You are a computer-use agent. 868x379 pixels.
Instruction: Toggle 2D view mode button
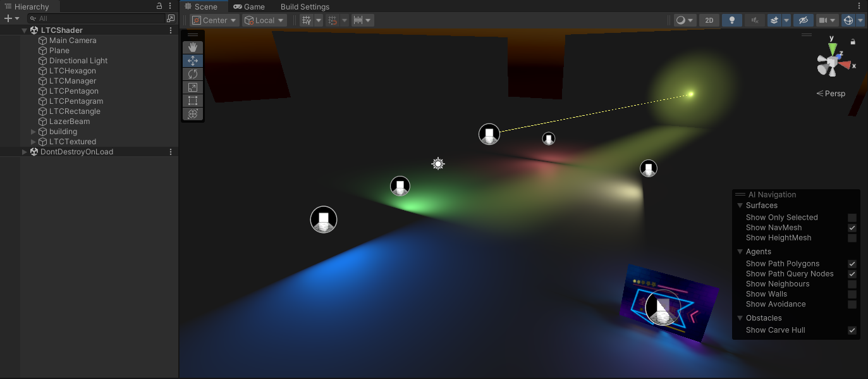click(x=709, y=20)
